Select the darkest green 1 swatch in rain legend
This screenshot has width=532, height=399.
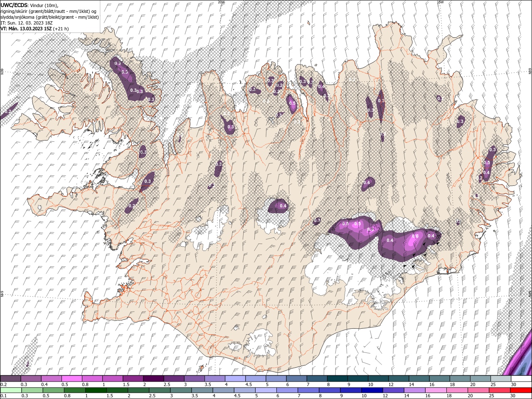[x=96, y=390]
